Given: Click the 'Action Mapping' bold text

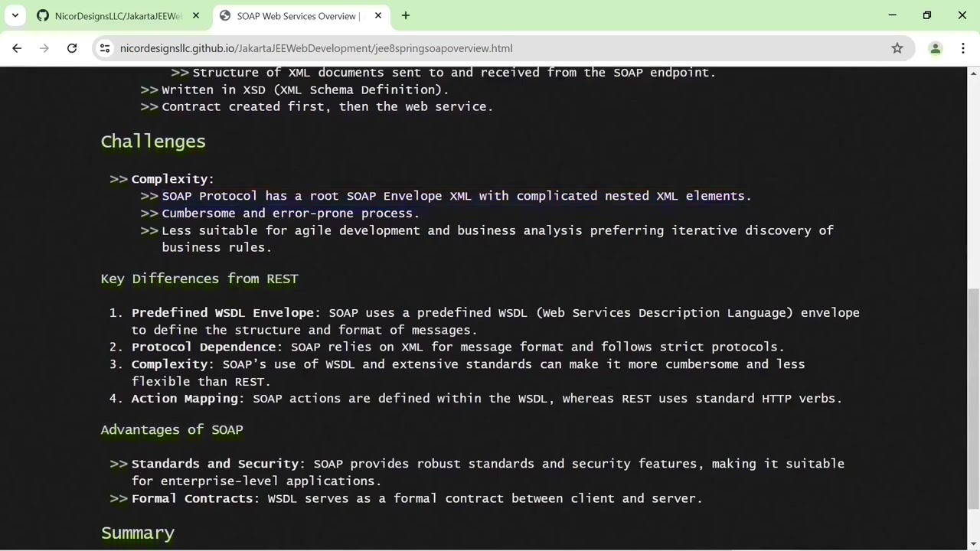Looking at the screenshot, I should 185,399.
